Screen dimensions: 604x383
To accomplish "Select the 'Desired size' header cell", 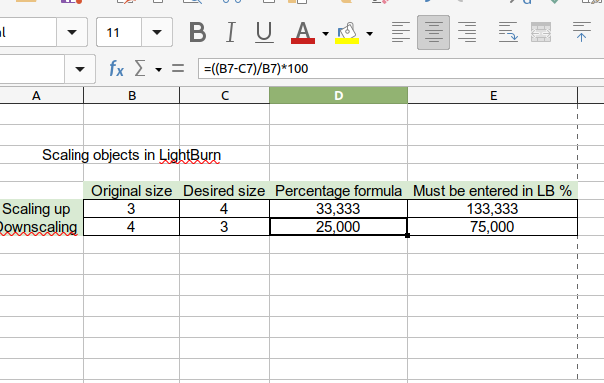I will tap(224, 191).
